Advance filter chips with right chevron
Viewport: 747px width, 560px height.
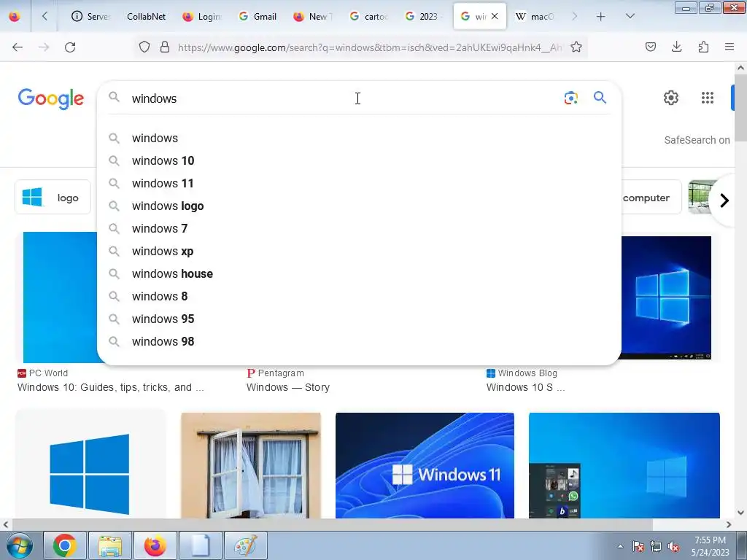[x=724, y=201]
